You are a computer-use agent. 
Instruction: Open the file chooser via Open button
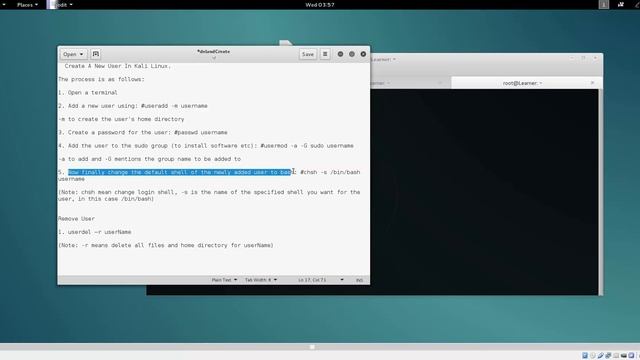(x=73, y=54)
